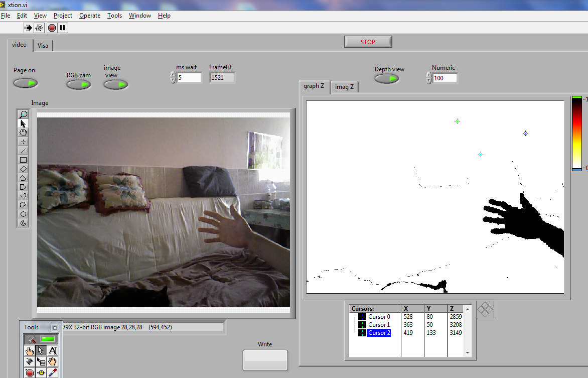Close the Tools palette
The width and height of the screenshot is (588, 378).
[x=55, y=328]
